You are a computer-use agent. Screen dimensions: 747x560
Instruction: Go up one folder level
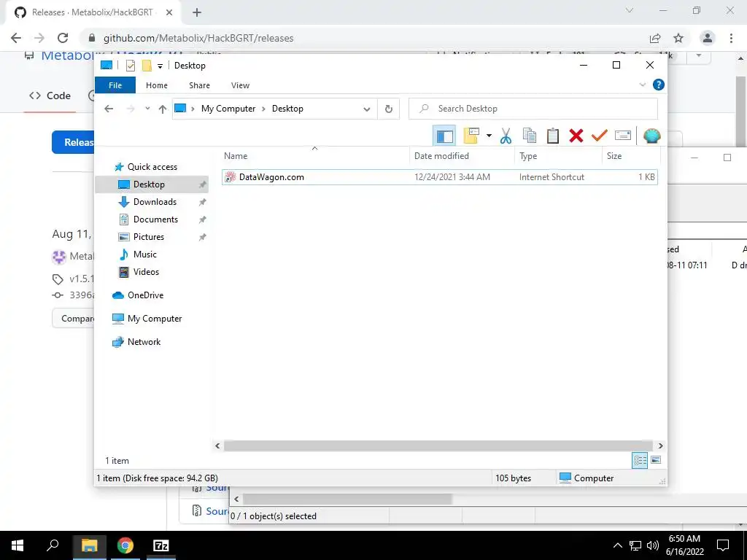(163, 109)
